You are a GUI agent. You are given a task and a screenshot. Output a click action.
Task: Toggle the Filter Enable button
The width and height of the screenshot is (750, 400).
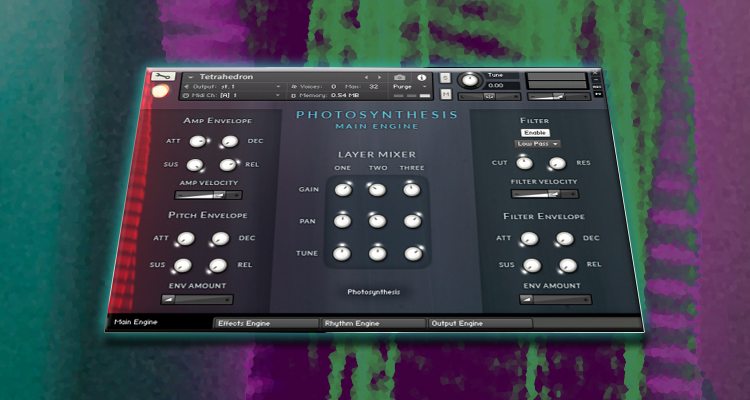pos(535,133)
